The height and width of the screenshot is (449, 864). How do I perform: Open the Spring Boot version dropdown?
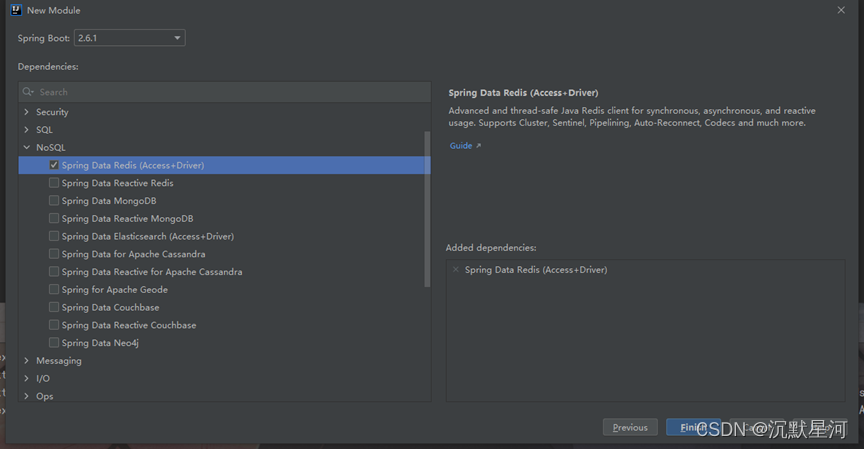(x=129, y=38)
